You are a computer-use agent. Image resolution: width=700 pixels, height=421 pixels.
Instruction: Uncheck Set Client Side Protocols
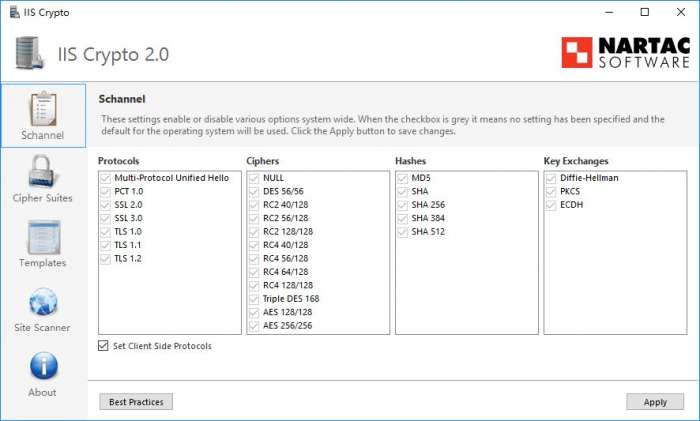point(103,346)
